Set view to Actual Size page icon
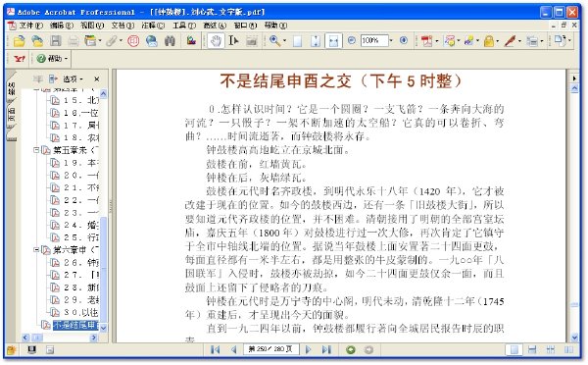588x365 pixels. 297,40
